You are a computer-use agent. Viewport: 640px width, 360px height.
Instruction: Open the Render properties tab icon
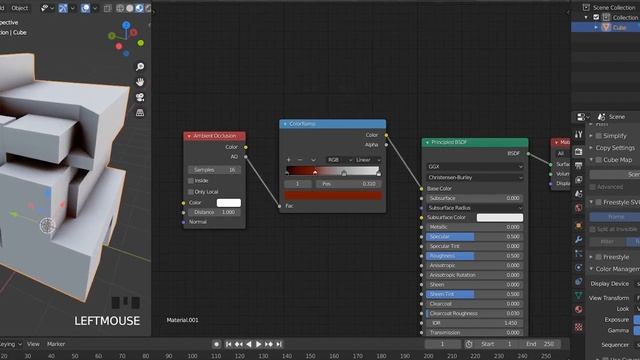(578, 151)
